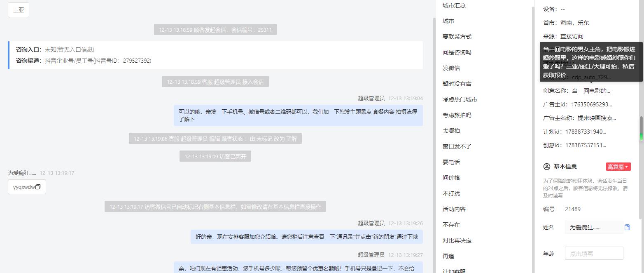Click the 客服 超级管理员 接入会话 notice
This screenshot has width=644, height=273.
[215, 82]
